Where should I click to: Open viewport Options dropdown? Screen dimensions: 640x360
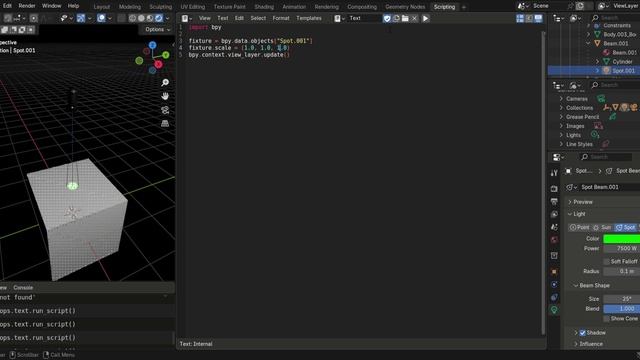(158, 29)
